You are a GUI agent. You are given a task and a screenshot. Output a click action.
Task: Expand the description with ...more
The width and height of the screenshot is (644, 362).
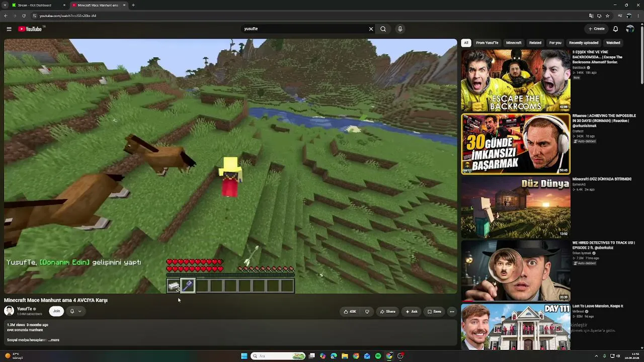[x=53, y=340]
